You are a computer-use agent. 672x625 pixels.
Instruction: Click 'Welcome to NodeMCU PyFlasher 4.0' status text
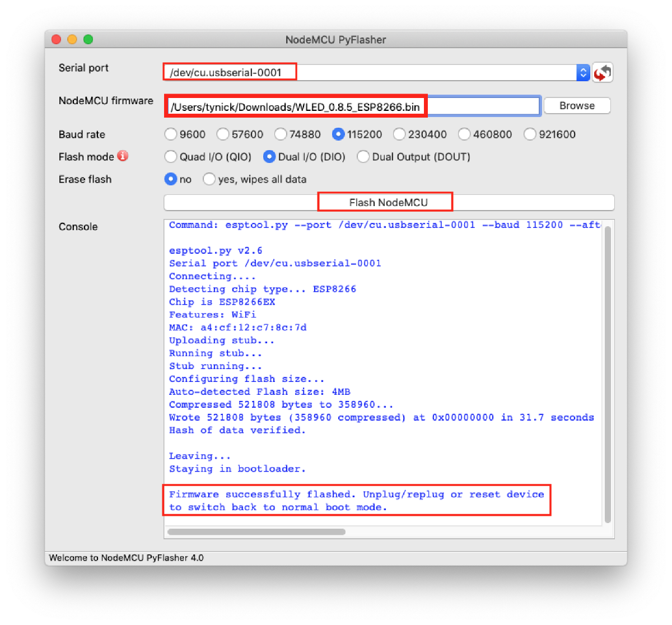pyautogui.click(x=127, y=558)
